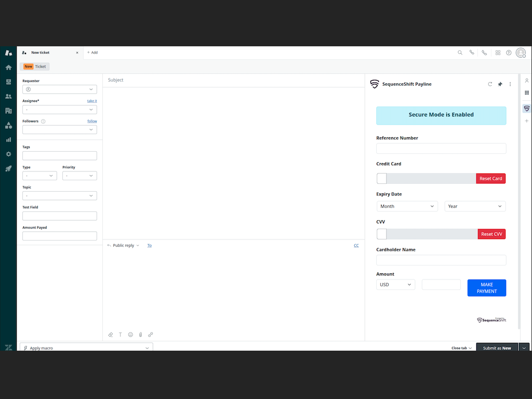Refresh the SequenceShift Payline app
The width and height of the screenshot is (532, 399).
click(489, 84)
